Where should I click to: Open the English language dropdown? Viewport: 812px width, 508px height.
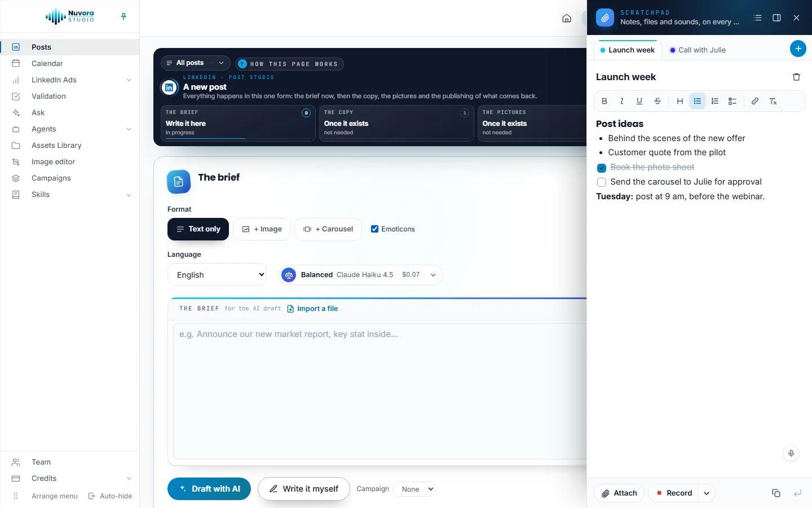pos(217,275)
